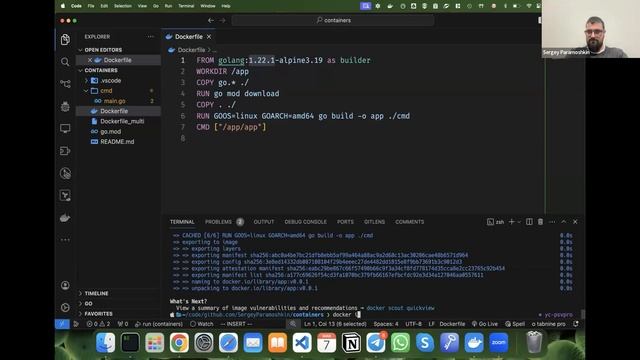The image size is (640, 360).
Task: Click the Spell status bar item
Action: tap(515, 324)
